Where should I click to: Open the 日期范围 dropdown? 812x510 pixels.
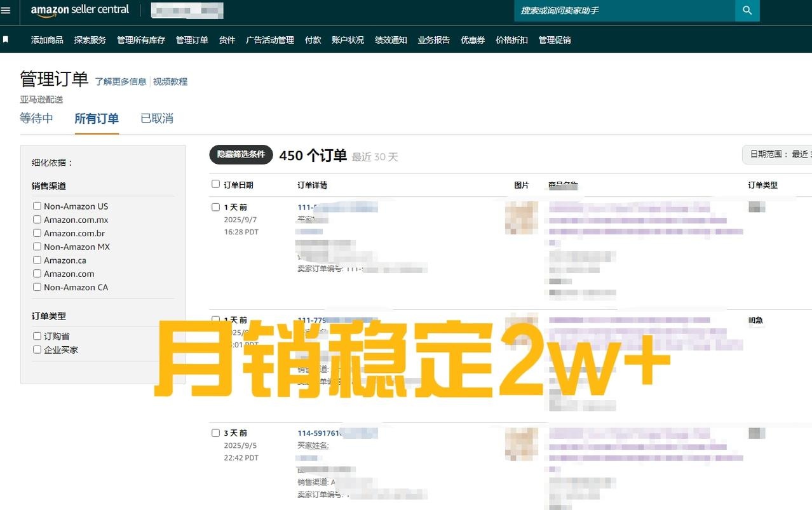click(x=777, y=154)
